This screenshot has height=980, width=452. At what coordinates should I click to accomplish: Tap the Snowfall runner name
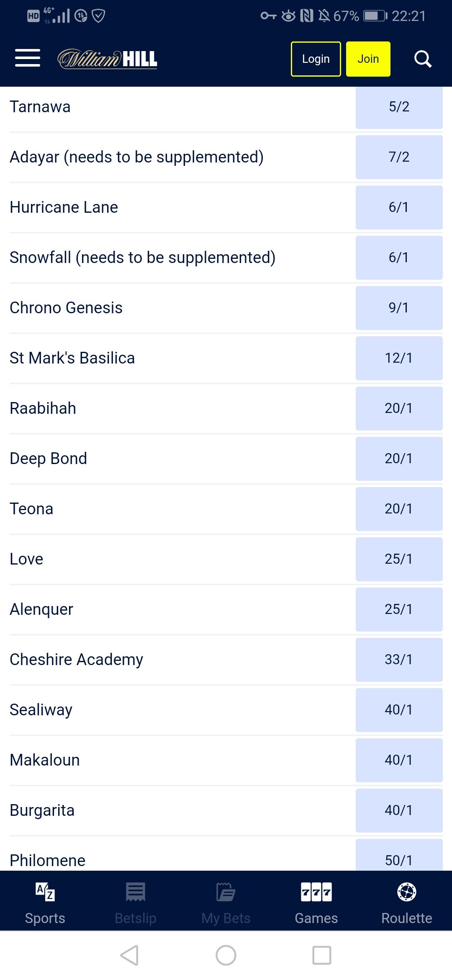[142, 258]
